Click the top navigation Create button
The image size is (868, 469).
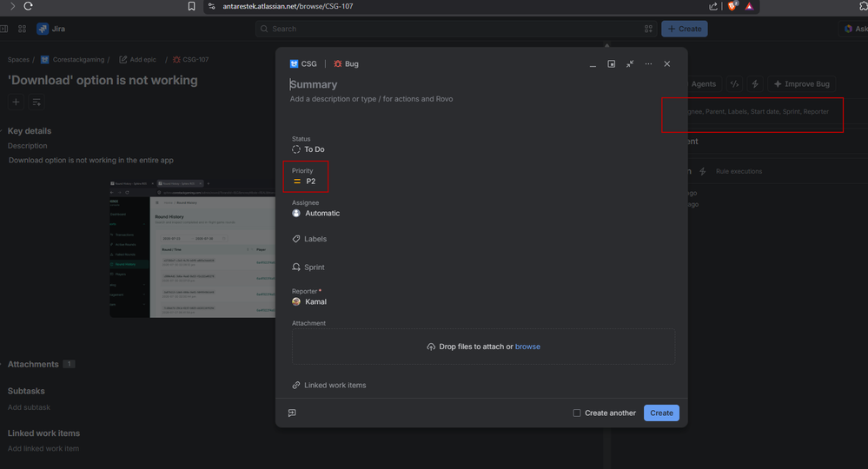point(684,29)
